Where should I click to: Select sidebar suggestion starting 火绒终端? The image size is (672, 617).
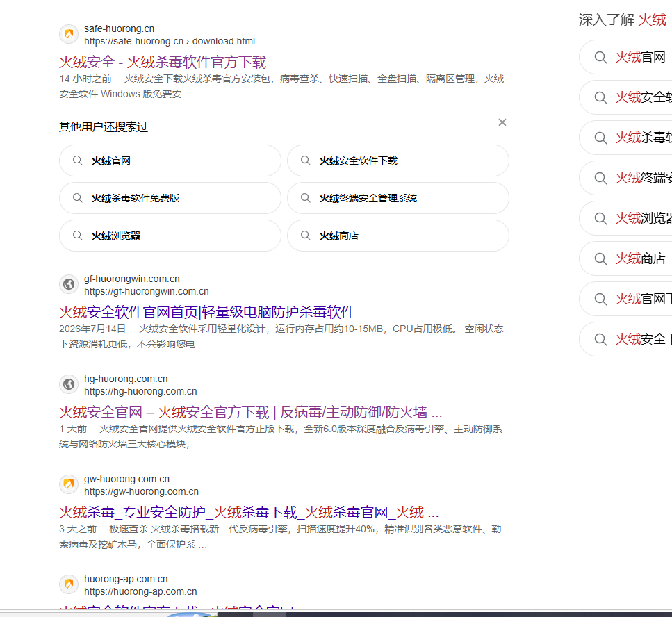(625, 178)
